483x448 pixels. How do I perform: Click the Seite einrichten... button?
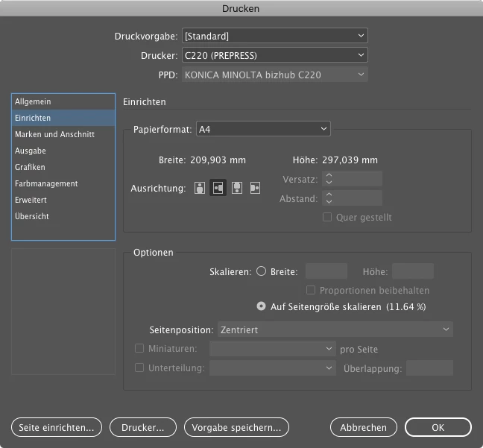pos(57,427)
